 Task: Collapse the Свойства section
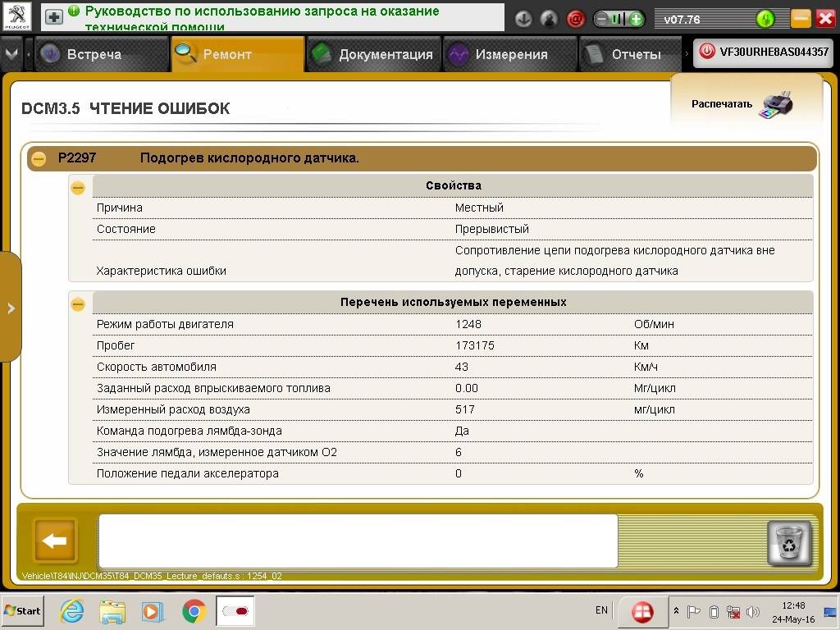78,187
